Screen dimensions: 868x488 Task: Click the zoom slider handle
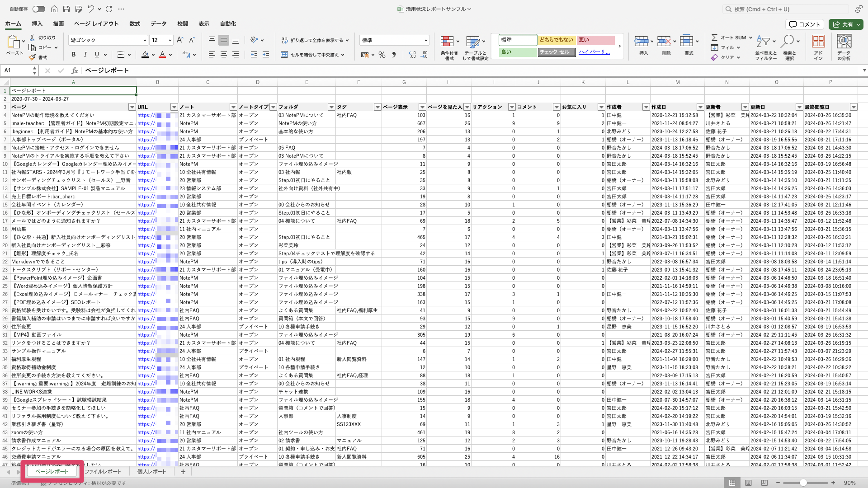tap(803, 483)
